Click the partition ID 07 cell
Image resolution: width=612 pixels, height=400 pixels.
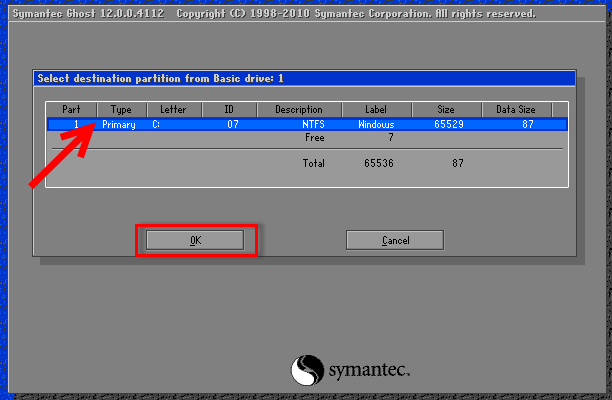(233, 124)
